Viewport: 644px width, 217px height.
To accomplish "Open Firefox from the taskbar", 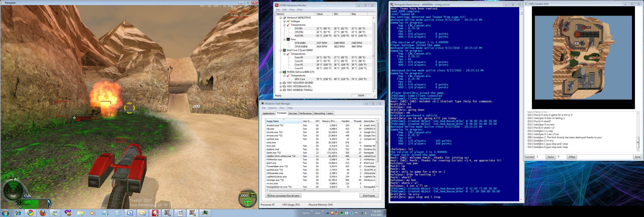I will [43, 213].
